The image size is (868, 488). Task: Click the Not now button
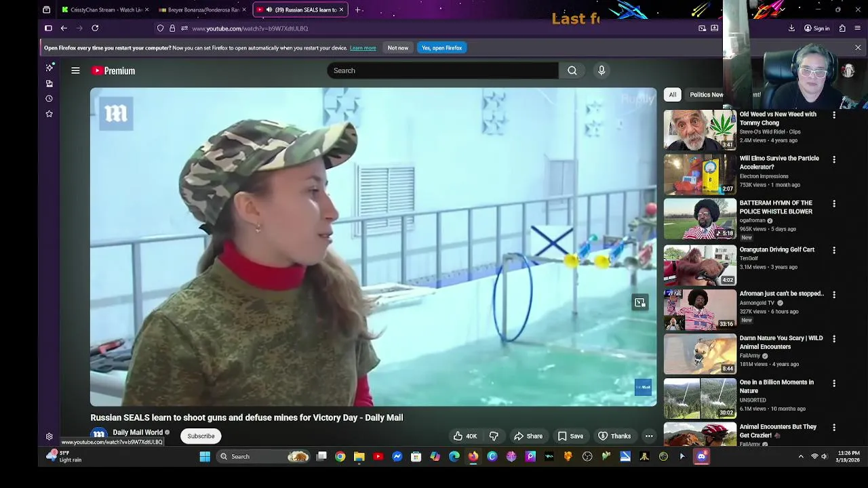(398, 48)
